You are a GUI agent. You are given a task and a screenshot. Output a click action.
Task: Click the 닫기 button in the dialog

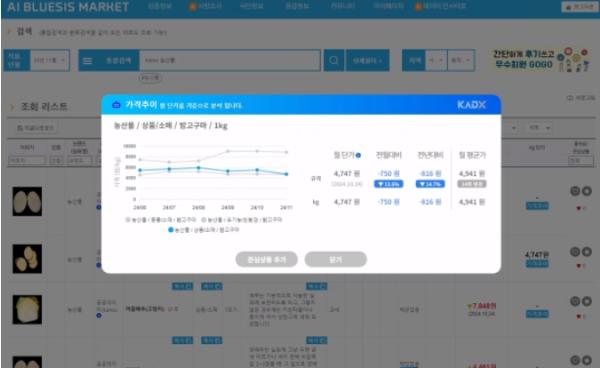[x=336, y=259]
